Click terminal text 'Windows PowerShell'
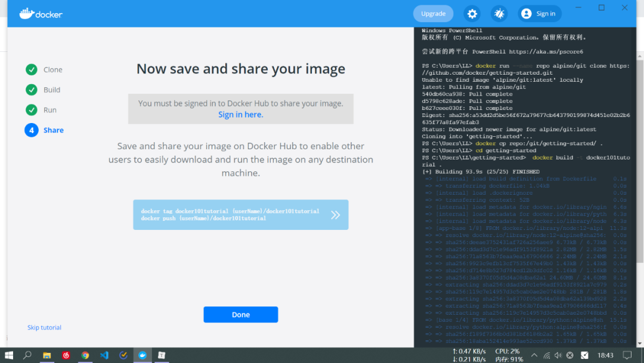 [x=452, y=30]
